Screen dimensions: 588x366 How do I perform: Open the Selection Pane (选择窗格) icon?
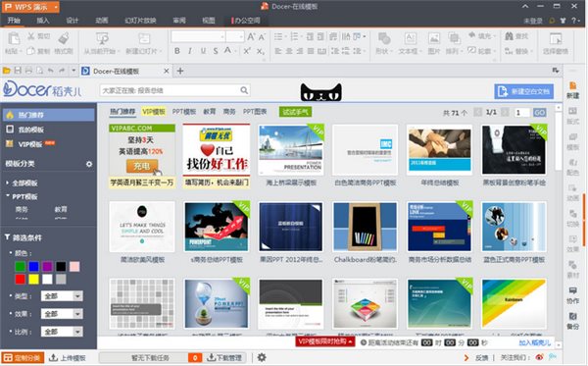(556, 38)
